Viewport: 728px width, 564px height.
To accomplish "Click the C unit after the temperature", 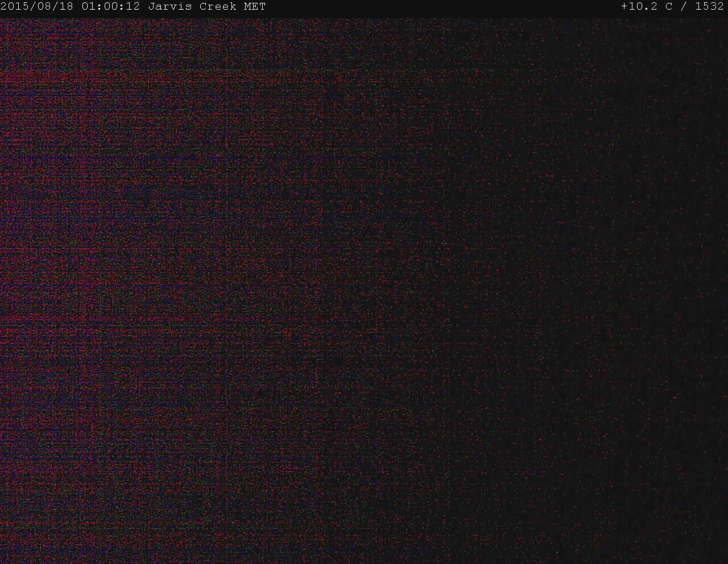I will (x=669, y=7).
